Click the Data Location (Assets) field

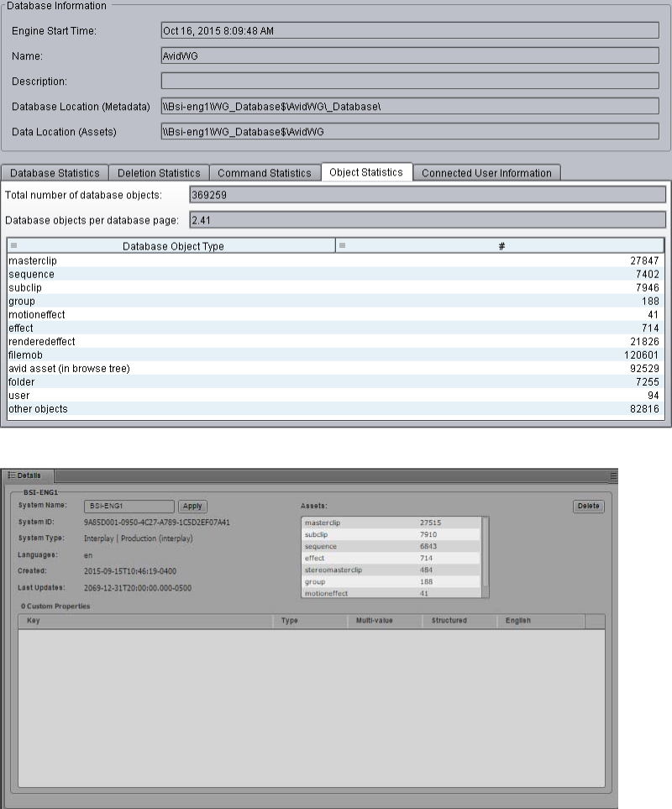[410, 131]
